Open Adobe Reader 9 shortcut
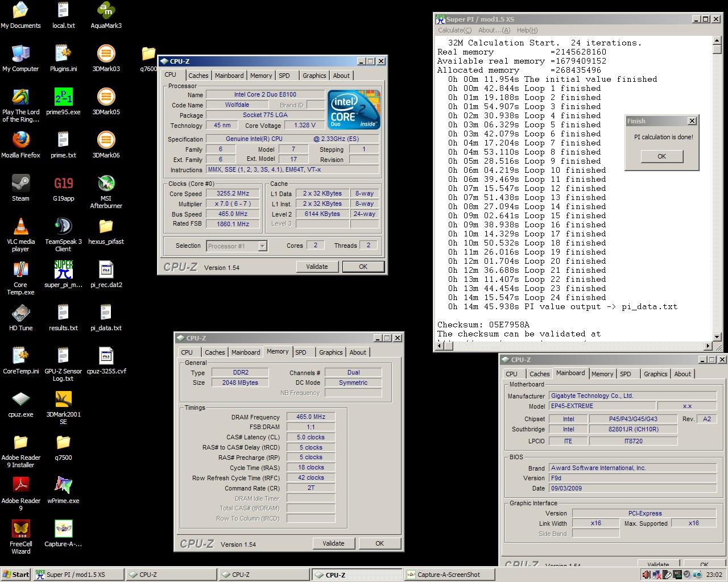 [20, 494]
